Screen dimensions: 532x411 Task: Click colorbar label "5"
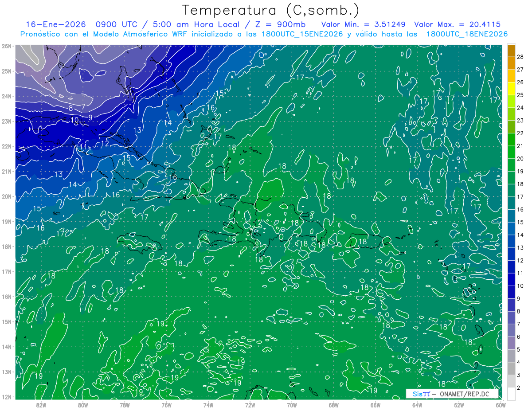click(x=519, y=350)
